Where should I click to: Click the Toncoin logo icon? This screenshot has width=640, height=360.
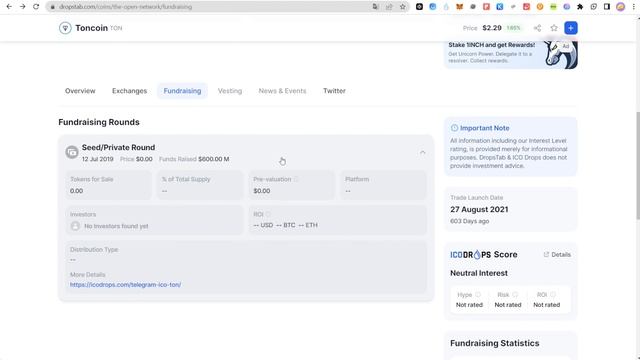click(x=65, y=28)
